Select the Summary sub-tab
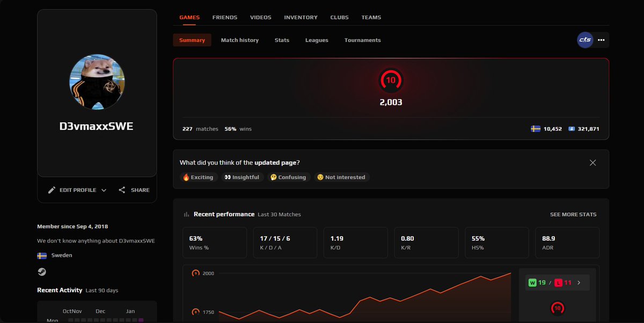The height and width of the screenshot is (323, 644). (x=192, y=40)
